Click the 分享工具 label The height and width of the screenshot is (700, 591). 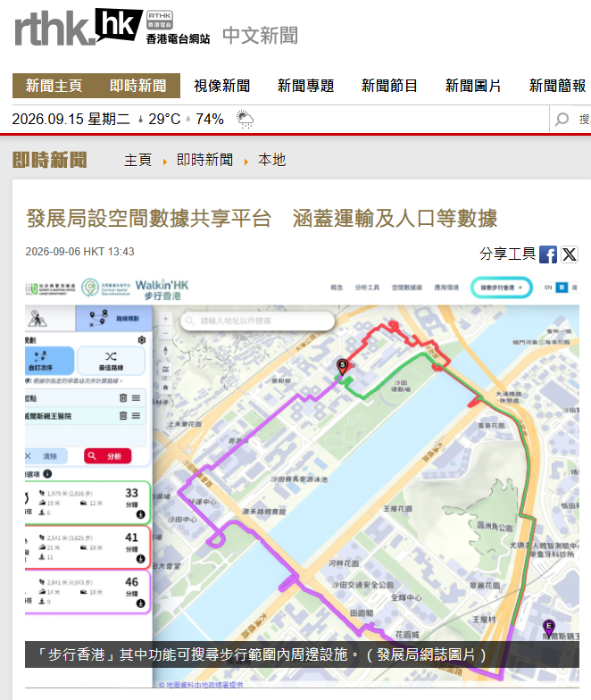507,254
